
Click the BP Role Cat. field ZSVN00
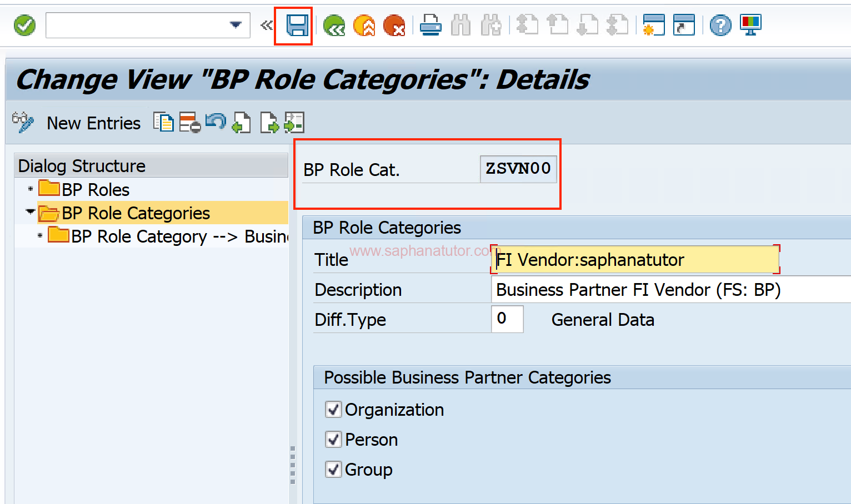(x=518, y=169)
